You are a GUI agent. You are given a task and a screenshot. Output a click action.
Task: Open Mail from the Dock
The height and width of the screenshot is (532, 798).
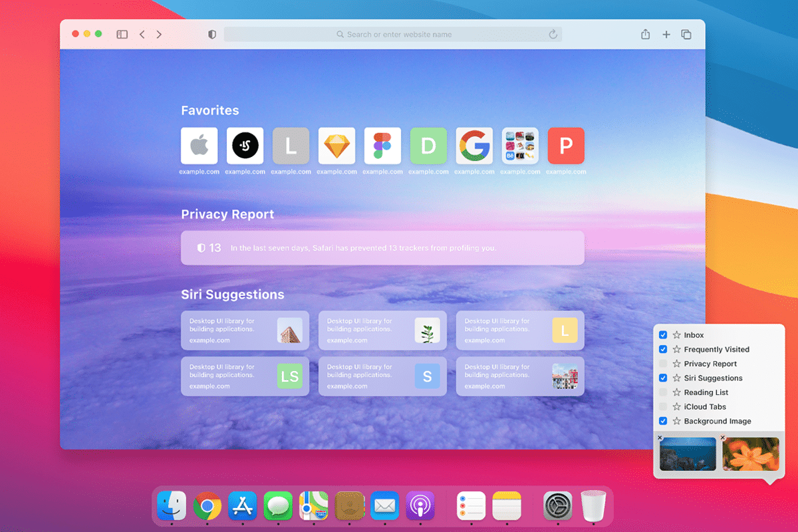384,506
